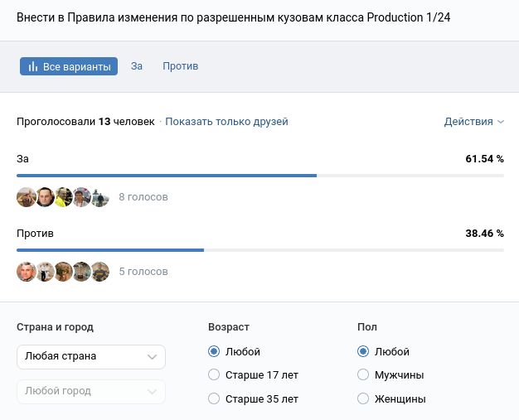Image resolution: width=519 pixels, height=420 pixels.
Task: Select gender option Мужчины
Action: click(x=363, y=375)
